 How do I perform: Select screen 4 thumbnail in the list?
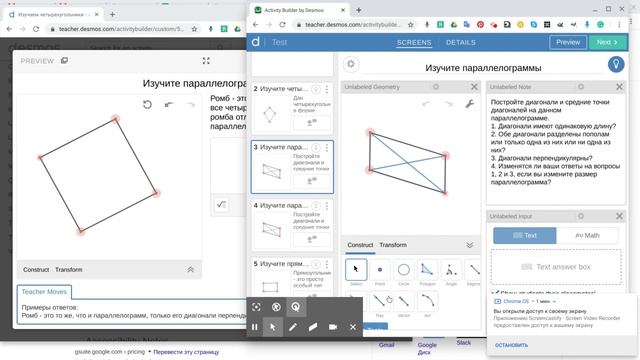pyautogui.click(x=292, y=224)
